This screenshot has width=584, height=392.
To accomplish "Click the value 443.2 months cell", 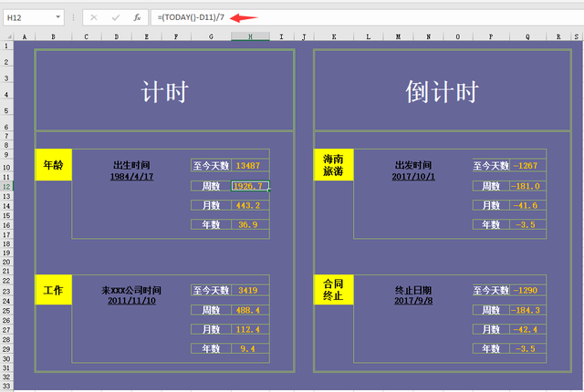I will coord(250,205).
